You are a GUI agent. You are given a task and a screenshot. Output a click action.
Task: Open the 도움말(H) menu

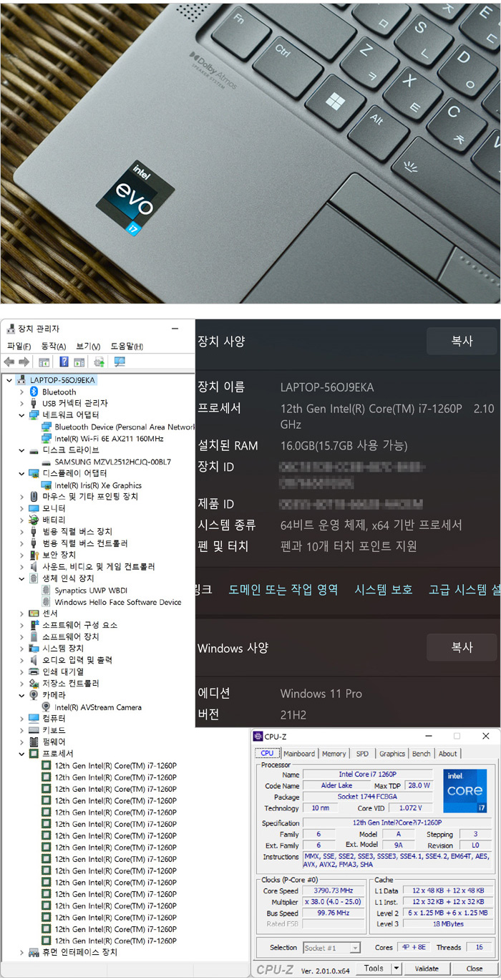pyautogui.click(x=127, y=346)
